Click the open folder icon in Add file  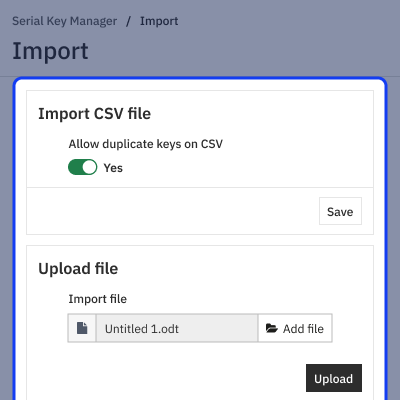coord(272,328)
